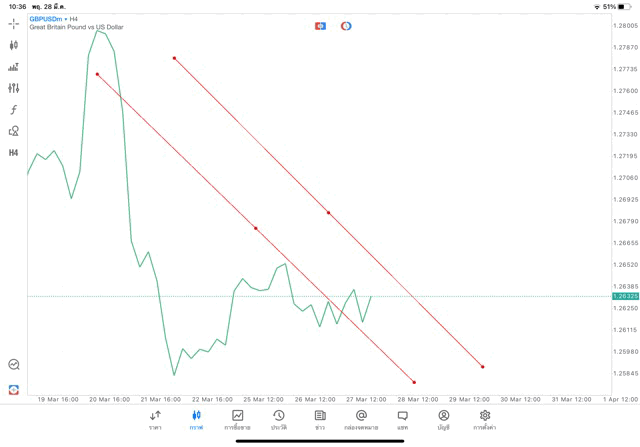Open the H4 timeframe selector
Image resolution: width=640 pixels, height=447 pixels.
(13, 153)
